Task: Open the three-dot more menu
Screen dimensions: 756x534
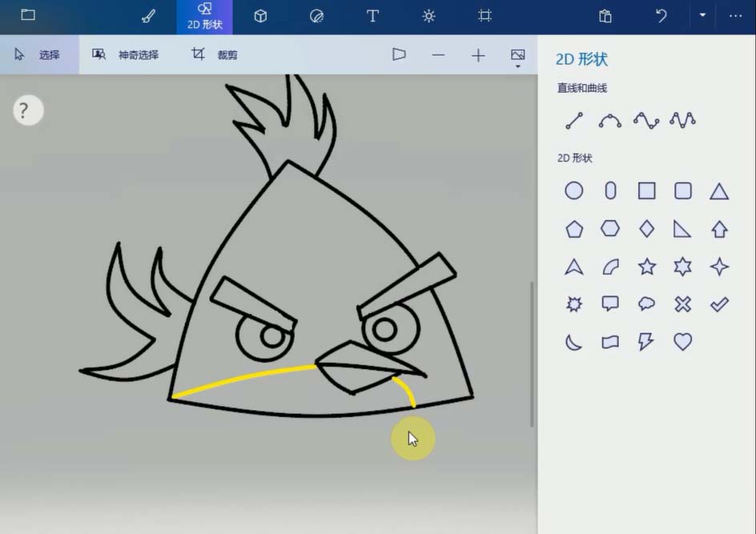Action: pos(735,16)
